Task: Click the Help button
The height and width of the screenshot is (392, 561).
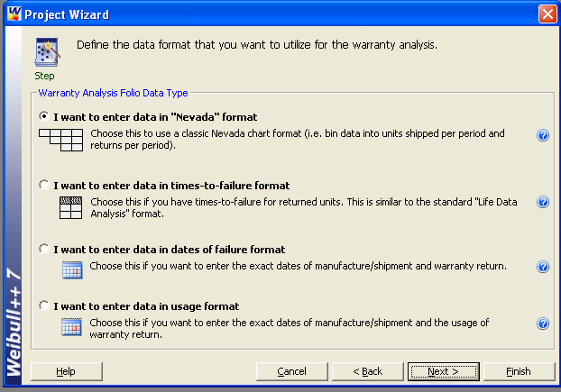Action: point(66,371)
